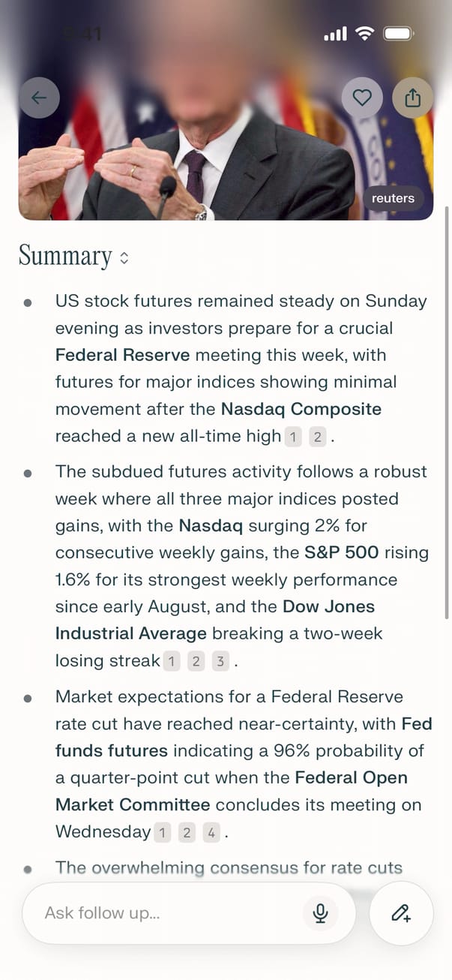Like the article with heart icon
Viewport: 452px width, 980px height.
[362, 98]
